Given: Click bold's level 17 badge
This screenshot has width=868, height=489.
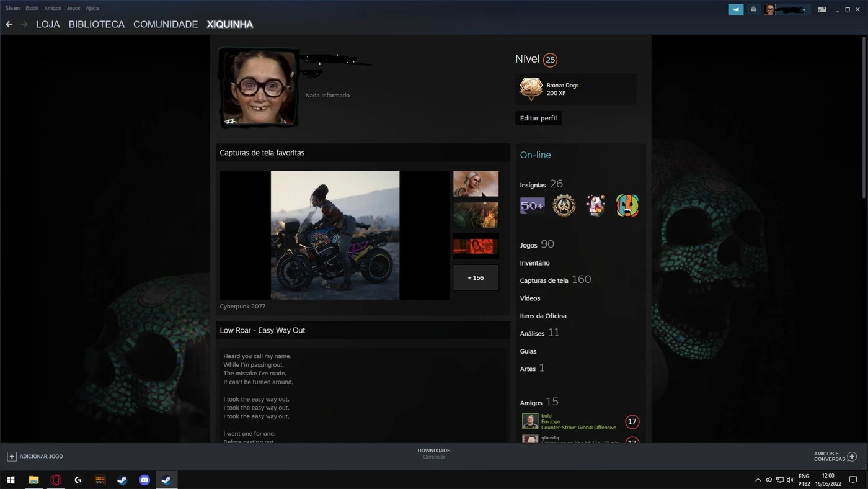Looking at the screenshot, I should pos(632,422).
